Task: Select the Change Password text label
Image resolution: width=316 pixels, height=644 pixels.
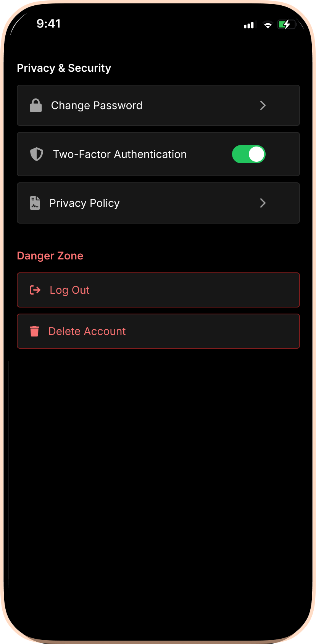Action: 97,105
